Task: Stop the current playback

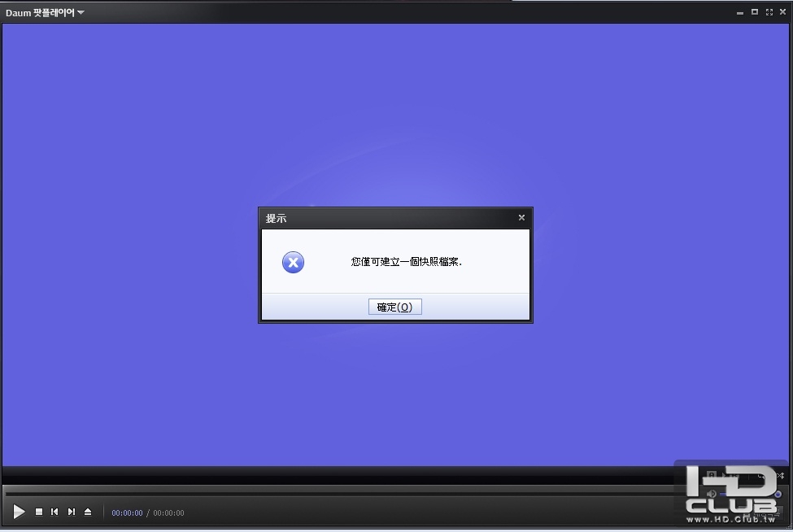Action: (37, 512)
